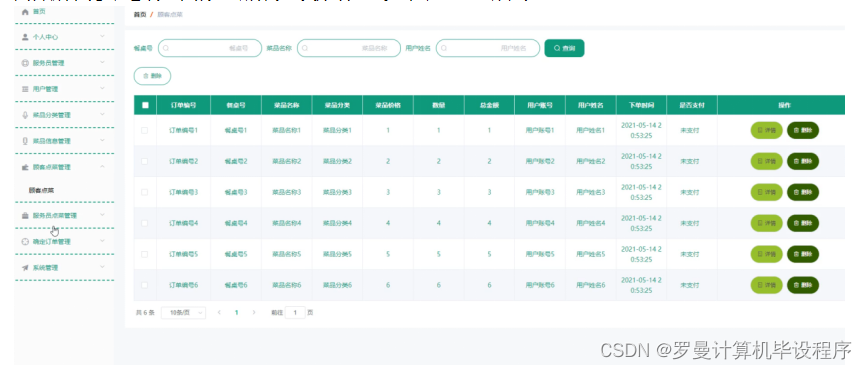
Task: Expand the 服务员点菜管理 chevron
Action: [102, 215]
